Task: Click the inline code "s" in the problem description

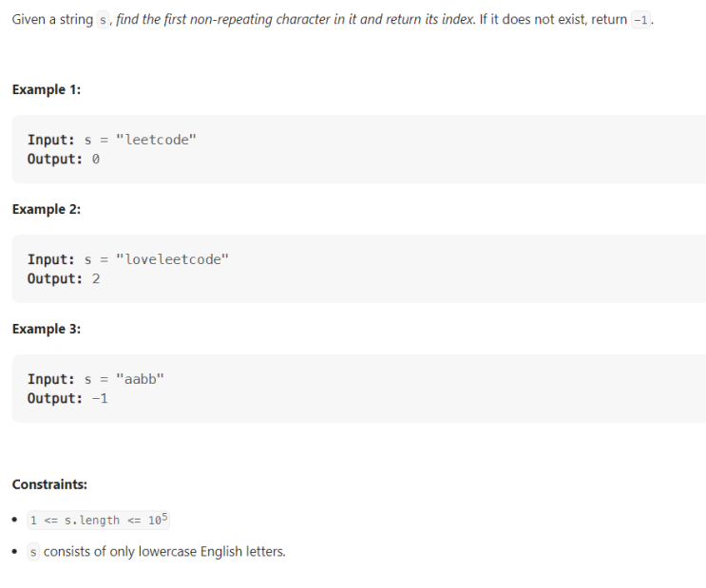Action: [105, 21]
